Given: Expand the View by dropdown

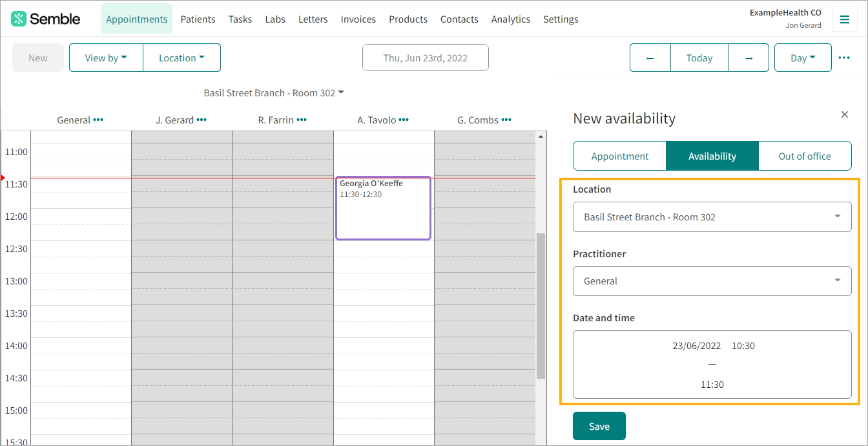Looking at the screenshot, I should (106, 58).
